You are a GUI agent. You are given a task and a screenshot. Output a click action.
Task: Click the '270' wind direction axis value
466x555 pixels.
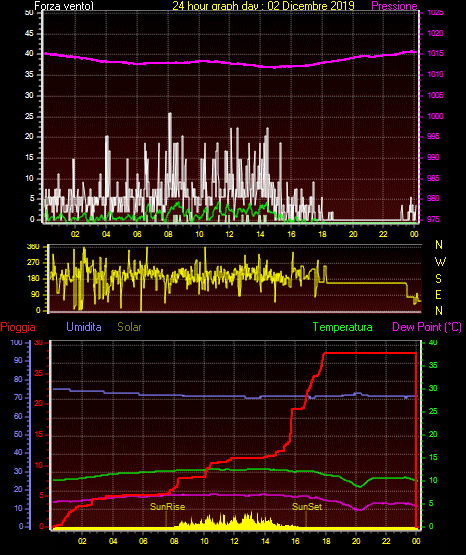(33, 263)
